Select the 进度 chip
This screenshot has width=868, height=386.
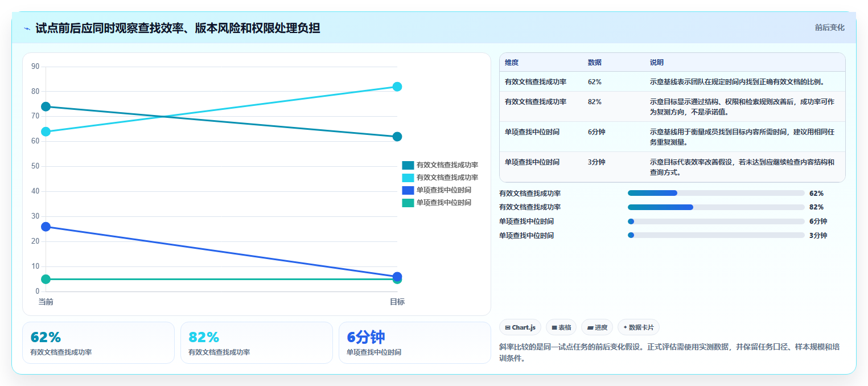pyautogui.click(x=597, y=327)
